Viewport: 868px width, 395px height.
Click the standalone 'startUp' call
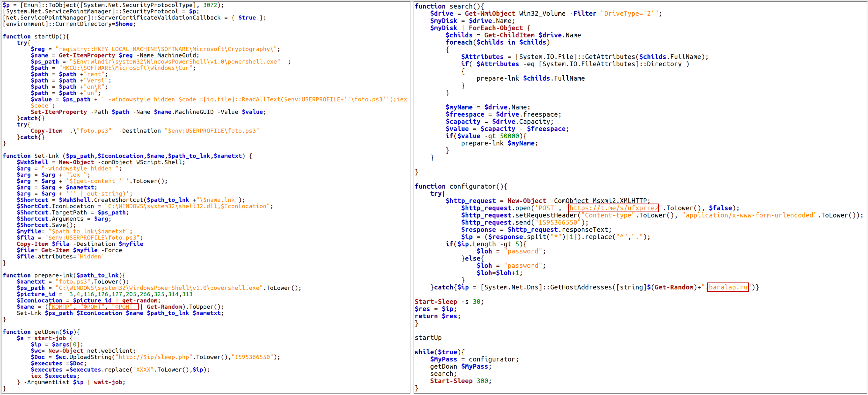(428, 338)
